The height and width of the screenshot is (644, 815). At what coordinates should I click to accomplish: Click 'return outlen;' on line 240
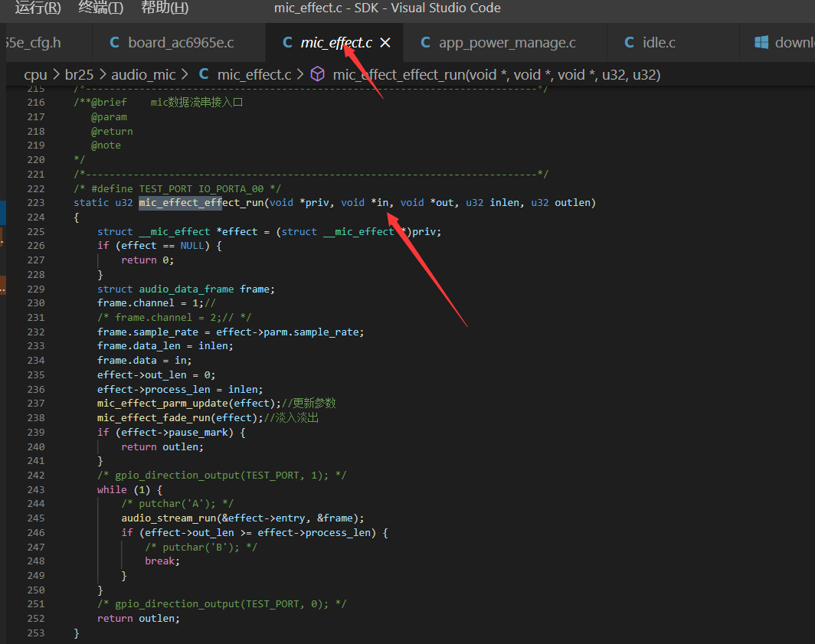(x=162, y=447)
